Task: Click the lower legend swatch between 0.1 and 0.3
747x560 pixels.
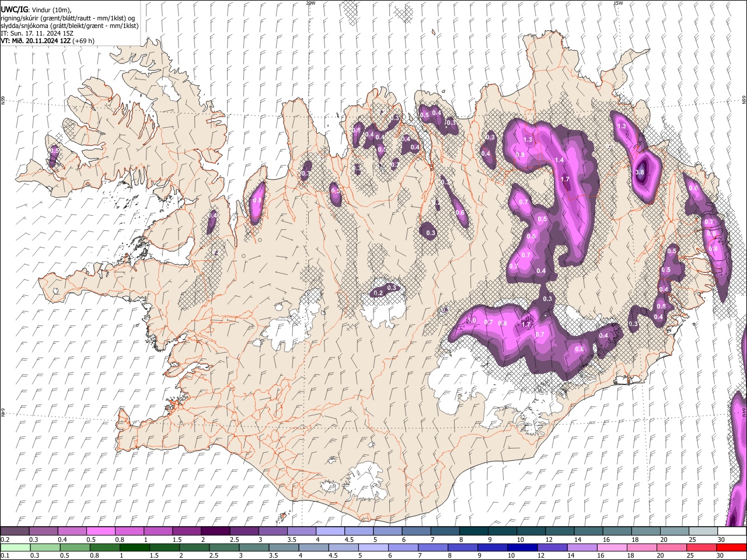Action: point(15,547)
